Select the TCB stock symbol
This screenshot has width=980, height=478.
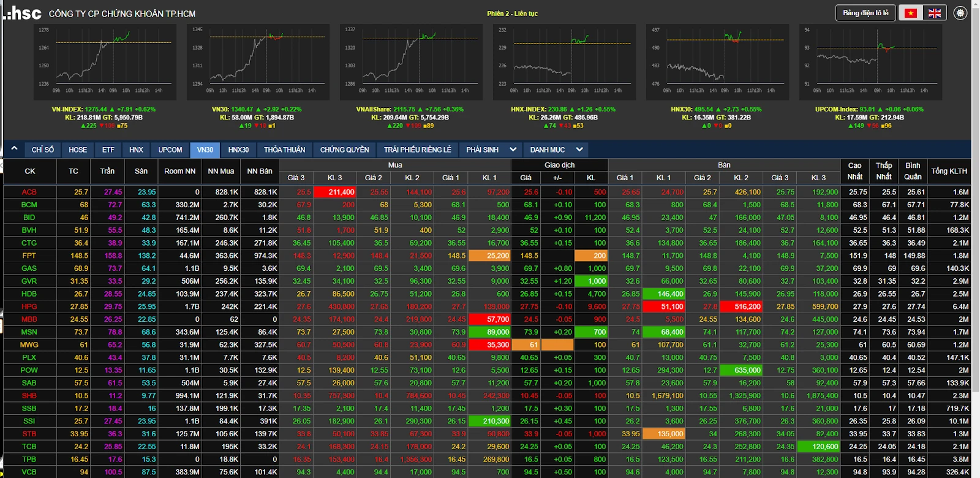point(29,446)
